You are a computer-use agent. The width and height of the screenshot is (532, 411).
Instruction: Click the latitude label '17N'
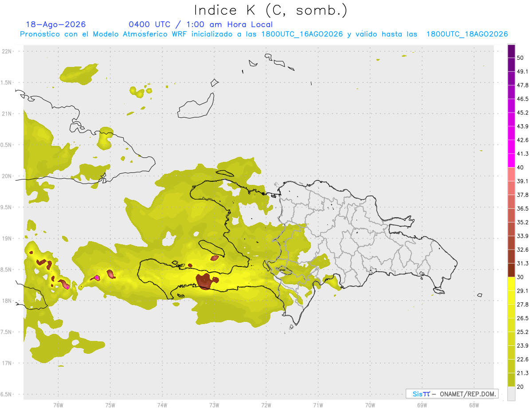coord(7,363)
